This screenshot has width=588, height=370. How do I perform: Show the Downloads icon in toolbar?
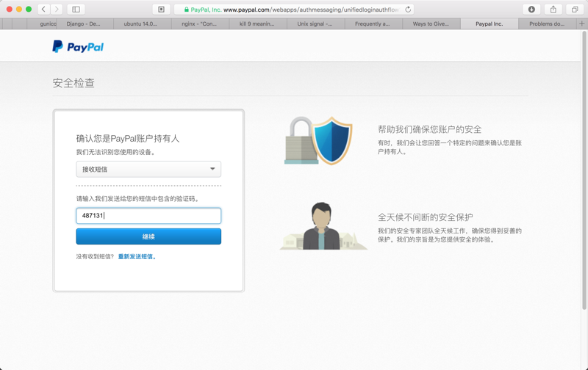coord(531,10)
